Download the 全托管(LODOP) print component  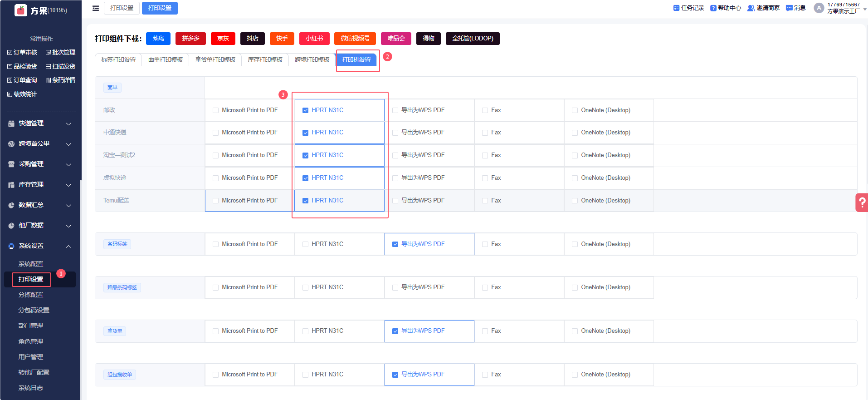(x=473, y=39)
